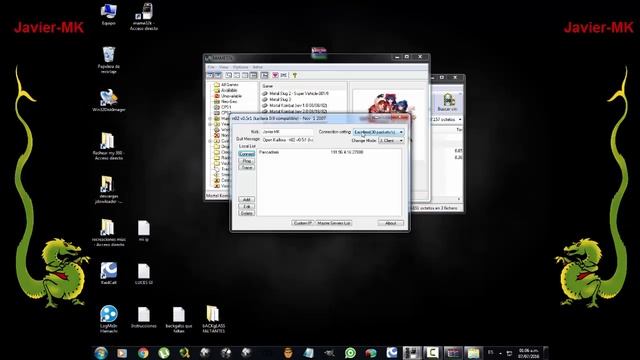Click the About button in Kaillera dialog
640x360 pixels.
tap(391, 223)
